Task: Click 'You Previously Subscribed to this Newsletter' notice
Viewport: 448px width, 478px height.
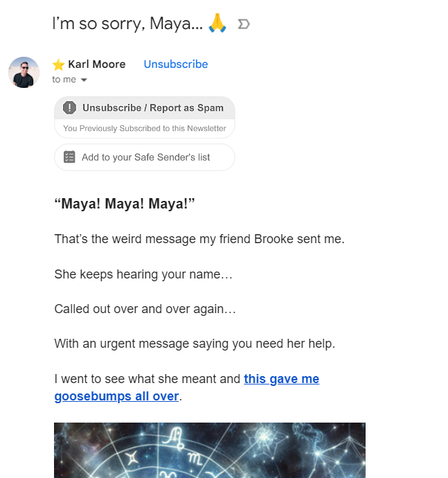Action: [144, 128]
